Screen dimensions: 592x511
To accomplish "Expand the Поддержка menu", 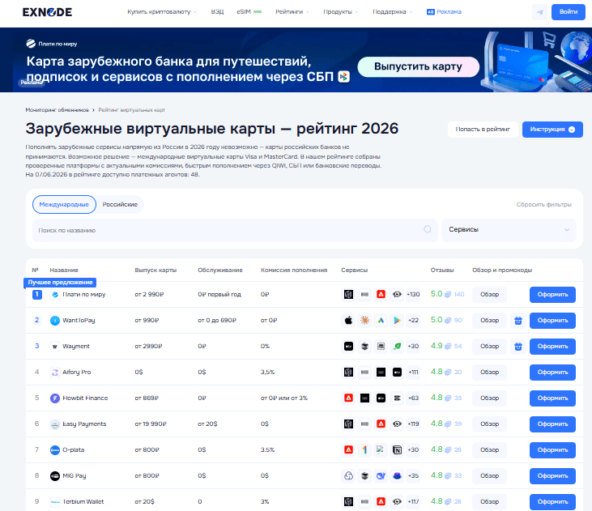I will [x=393, y=12].
